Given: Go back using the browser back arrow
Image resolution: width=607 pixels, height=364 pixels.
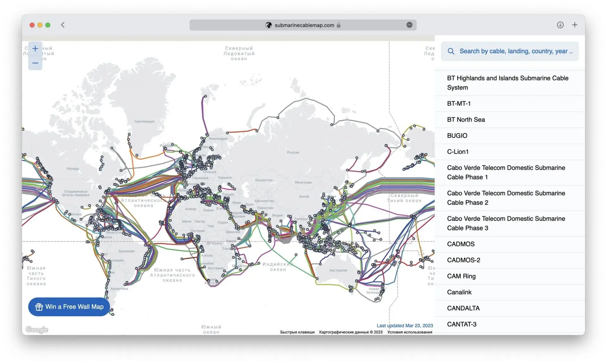Looking at the screenshot, I should coord(63,25).
